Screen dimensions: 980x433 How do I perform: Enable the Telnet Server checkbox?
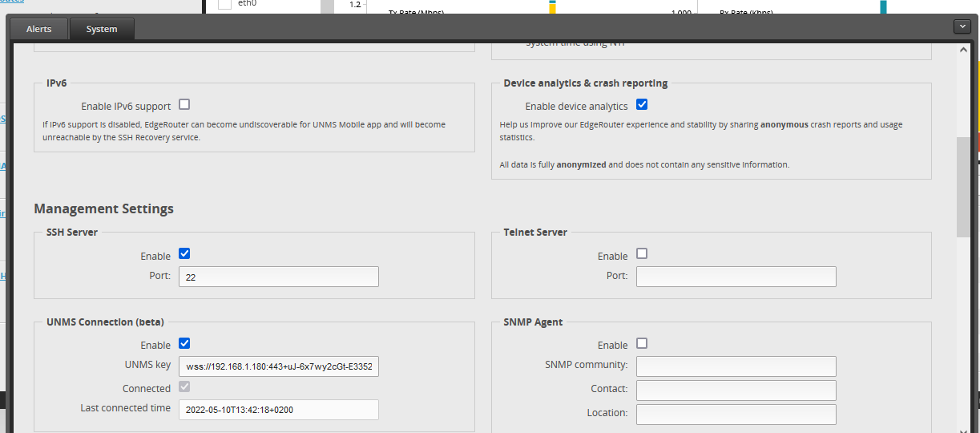pos(641,254)
